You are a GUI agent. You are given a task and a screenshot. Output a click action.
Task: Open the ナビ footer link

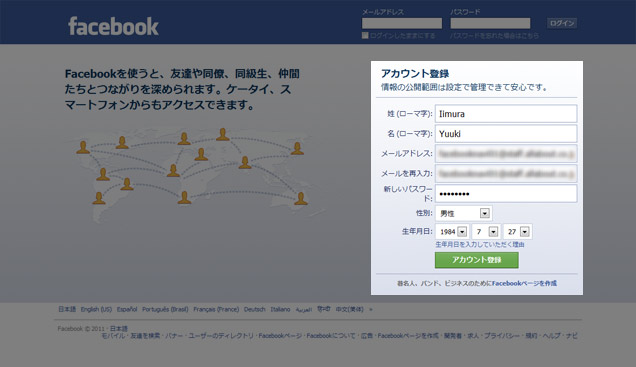click(x=572, y=336)
